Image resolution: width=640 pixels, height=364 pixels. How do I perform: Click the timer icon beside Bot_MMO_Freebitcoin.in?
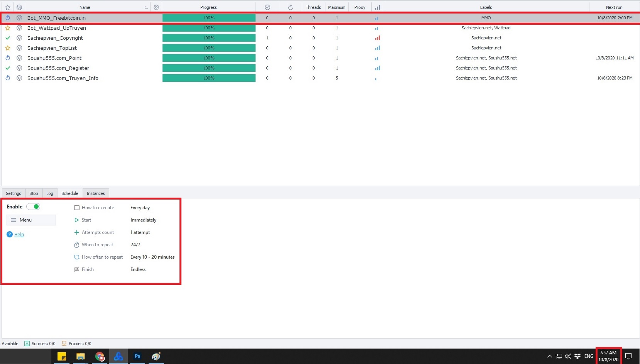coord(8,18)
